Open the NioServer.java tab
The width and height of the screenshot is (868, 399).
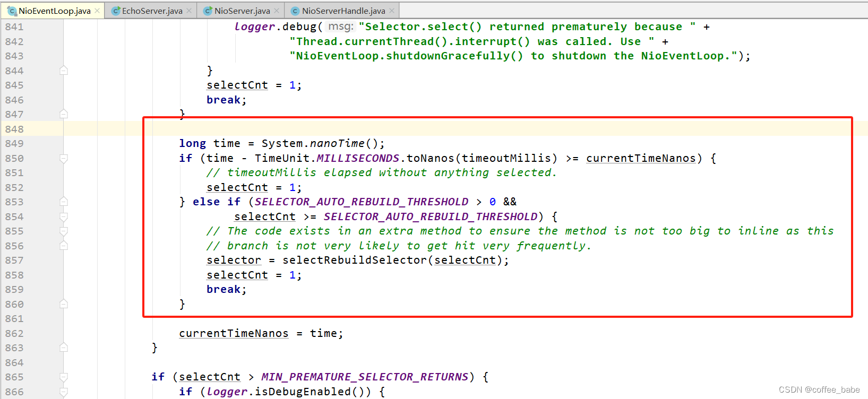coord(242,11)
